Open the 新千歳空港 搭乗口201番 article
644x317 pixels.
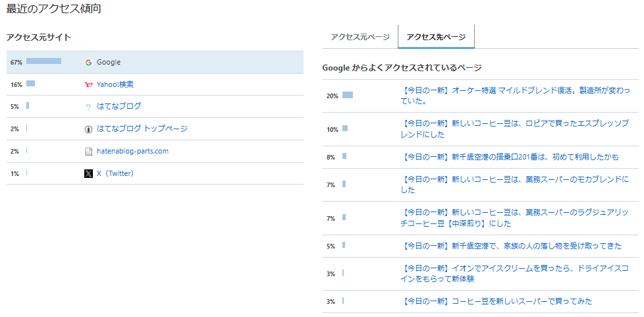coord(509,157)
